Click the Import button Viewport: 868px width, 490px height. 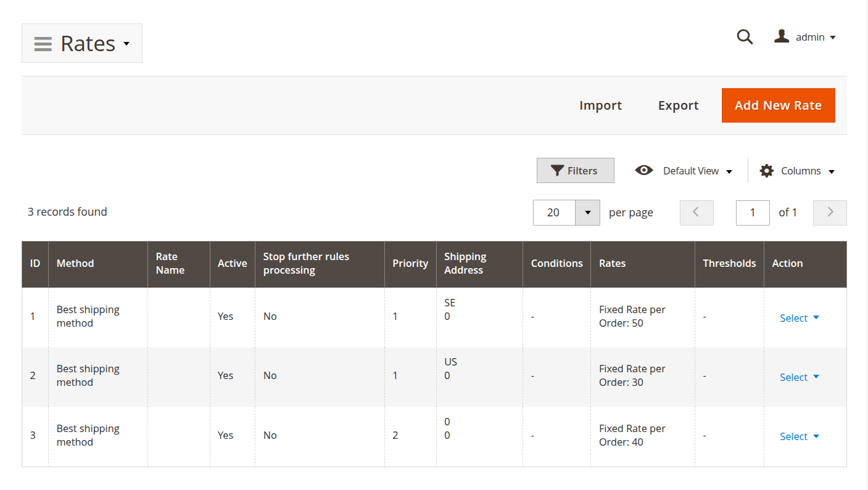click(x=600, y=105)
